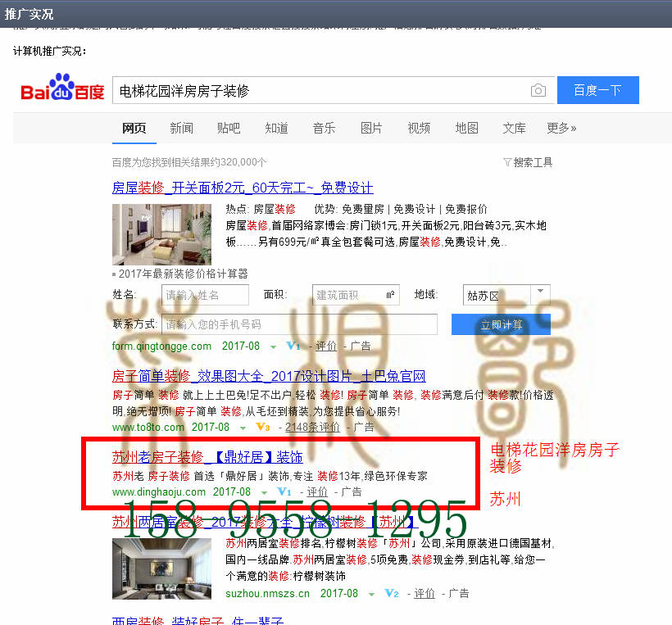The width and height of the screenshot is (672, 625).
Task: Open the 房屋装修_开关面板2元 result link
Action: click(x=243, y=188)
